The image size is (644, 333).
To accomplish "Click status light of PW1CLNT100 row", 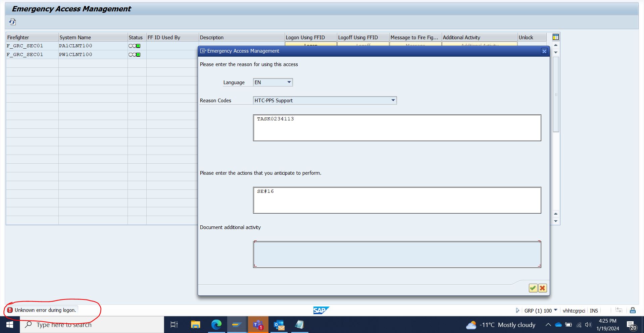I will (x=135, y=55).
